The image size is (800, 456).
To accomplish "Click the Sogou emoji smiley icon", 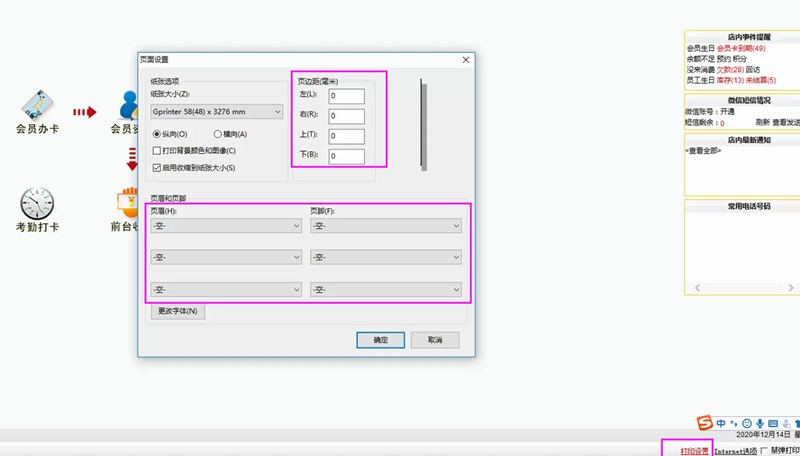I will (x=746, y=422).
